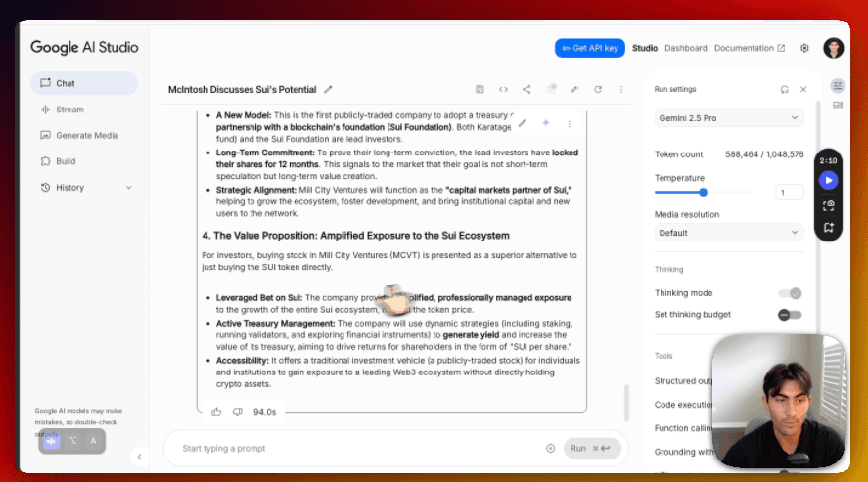Toggle the Thinking mode switch
This screenshot has height=482, width=868.
click(x=790, y=293)
